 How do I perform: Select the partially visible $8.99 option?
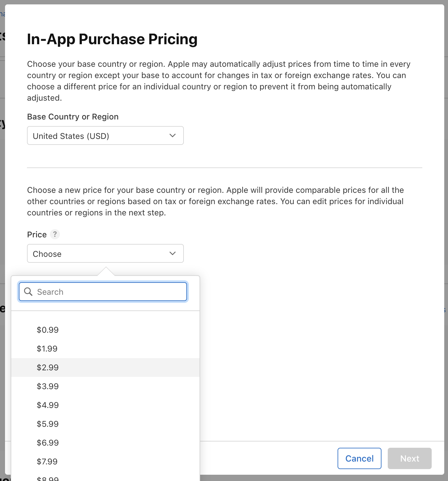48,478
